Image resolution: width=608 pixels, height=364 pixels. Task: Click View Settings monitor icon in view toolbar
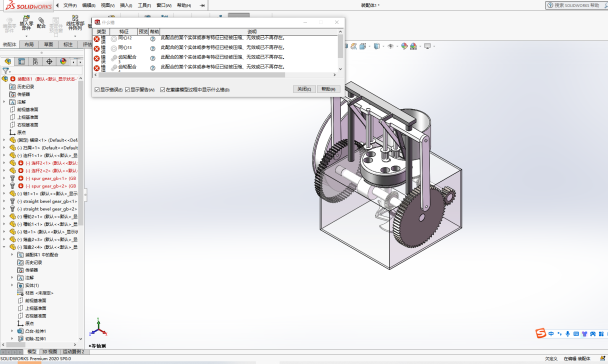[x=427, y=46]
